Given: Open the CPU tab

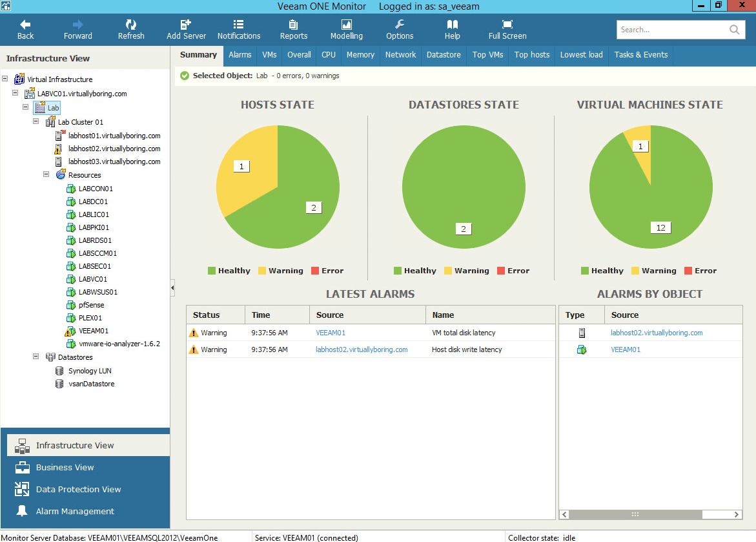Looking at the screenshot, I should pos(329,55).
